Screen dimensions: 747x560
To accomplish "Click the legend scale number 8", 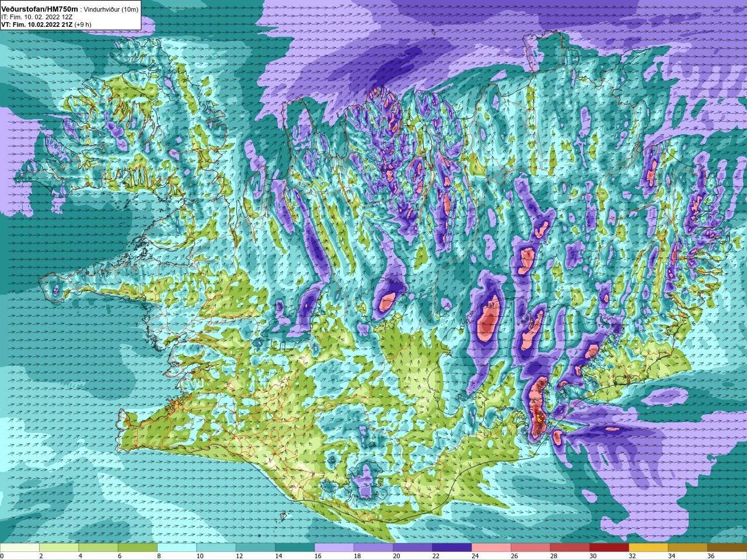I will [159, 556].
